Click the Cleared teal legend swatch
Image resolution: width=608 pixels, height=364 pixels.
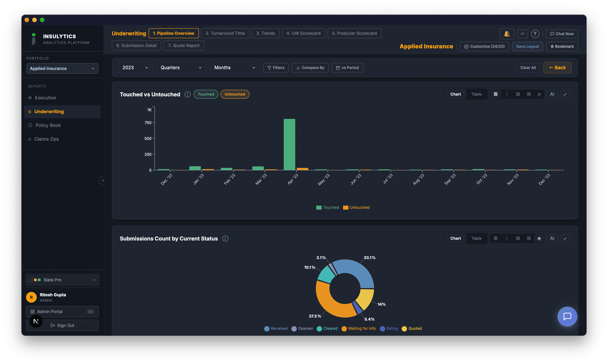[x=319, y=329]
